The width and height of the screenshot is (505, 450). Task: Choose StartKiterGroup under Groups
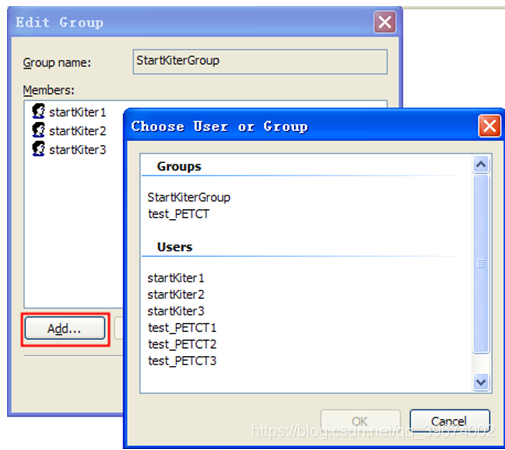[x=189, y=197]
